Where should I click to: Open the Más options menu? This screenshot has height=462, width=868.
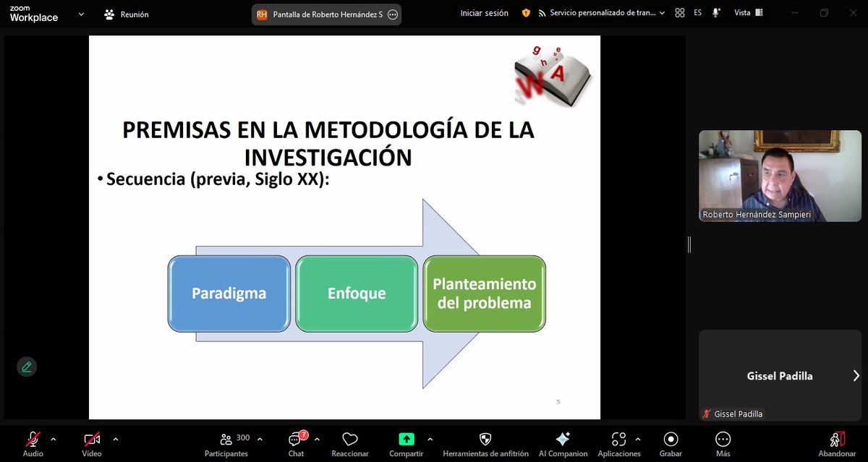[x=723, y=442]
